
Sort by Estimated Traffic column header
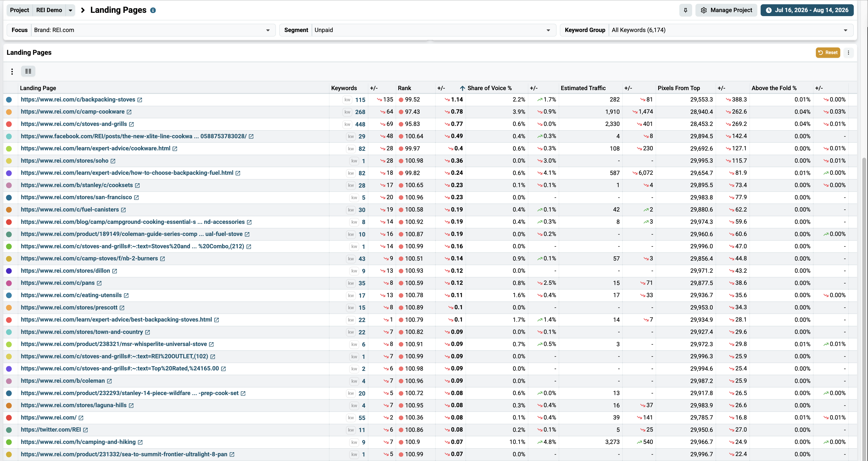point(583,88)
